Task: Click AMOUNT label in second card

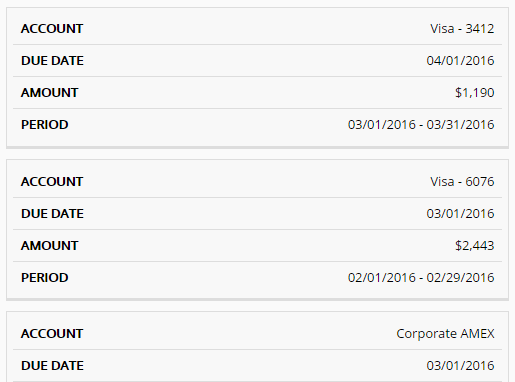Action: click(x=50, y=246)
